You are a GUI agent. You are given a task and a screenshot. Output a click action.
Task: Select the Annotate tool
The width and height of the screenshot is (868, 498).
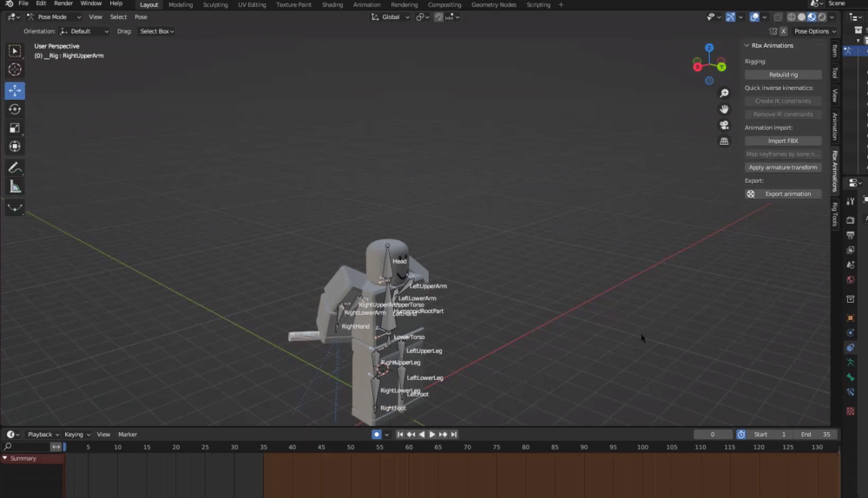15,167
